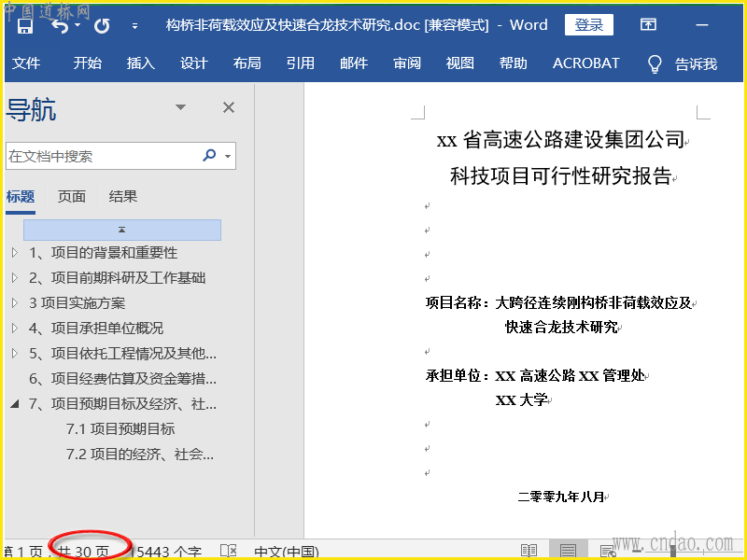
Task: Select the 页面 navigation tab
Action: point(72,197)
